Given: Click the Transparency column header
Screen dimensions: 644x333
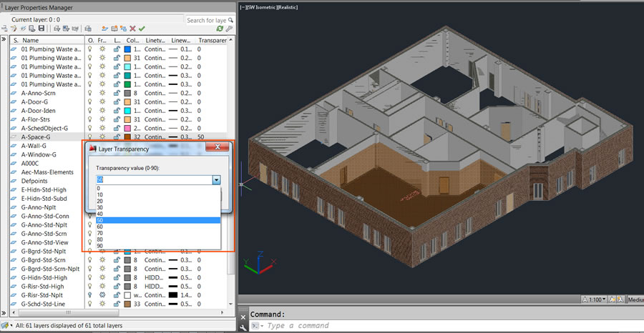Looking at the screenshot, I should (211, 40).
